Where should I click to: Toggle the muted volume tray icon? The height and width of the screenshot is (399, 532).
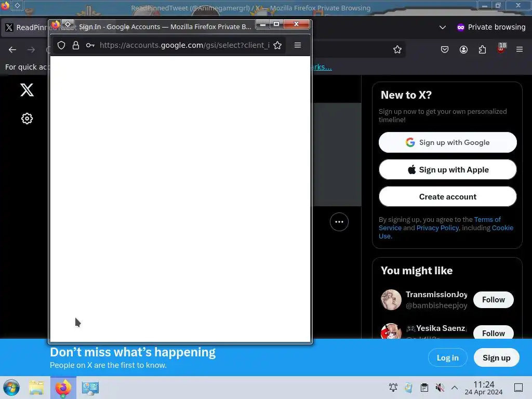click(440, 388)
